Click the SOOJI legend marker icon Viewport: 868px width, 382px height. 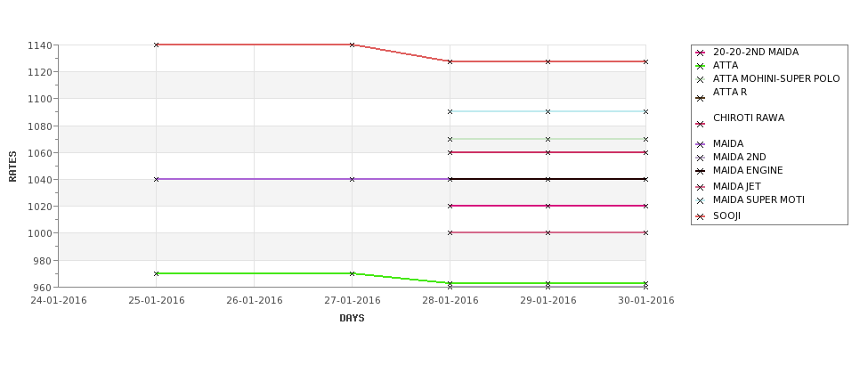click(x=700, y=217)
